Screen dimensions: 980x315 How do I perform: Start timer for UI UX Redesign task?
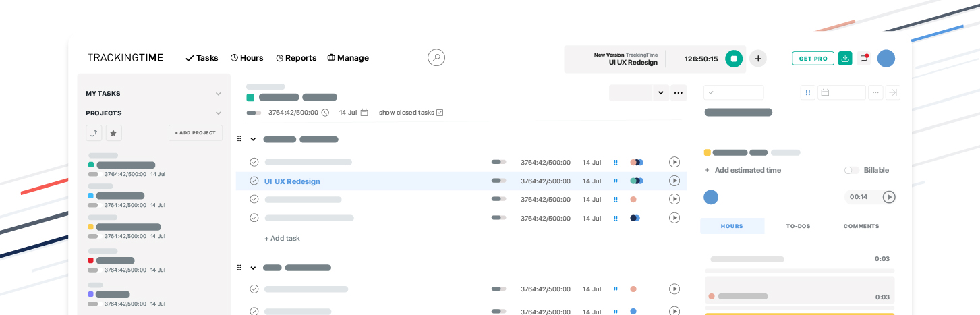[x=674, y=181]
